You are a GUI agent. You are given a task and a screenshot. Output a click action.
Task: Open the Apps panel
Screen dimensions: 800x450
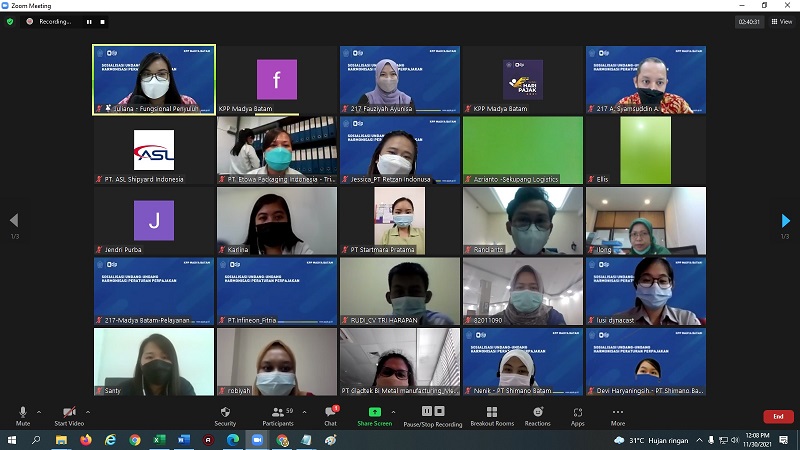578,414
